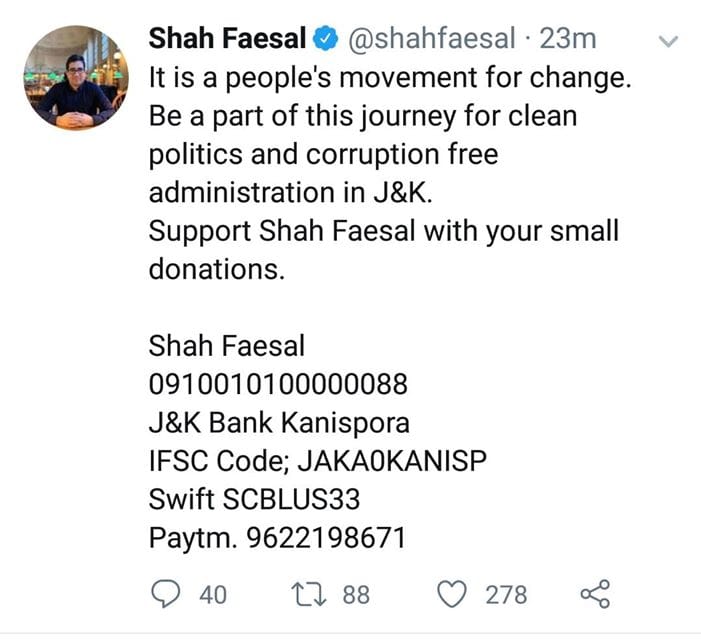
Task: Click the like count 278
Action: click(506, 595)
